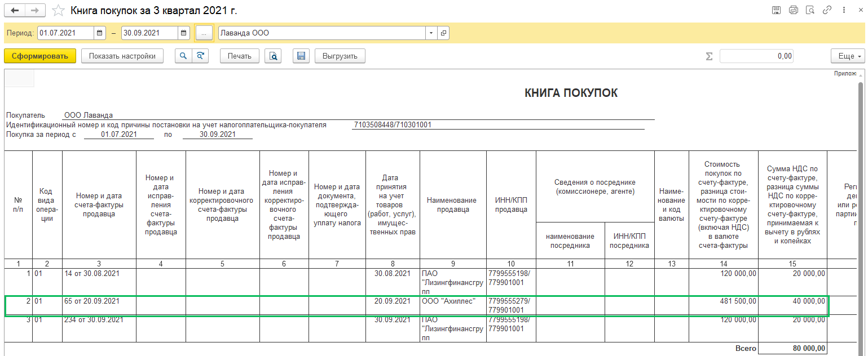Screen dimensions: 868x356
Task: Open the Лаванда ООО organization card icon
Action: point(443,33)
